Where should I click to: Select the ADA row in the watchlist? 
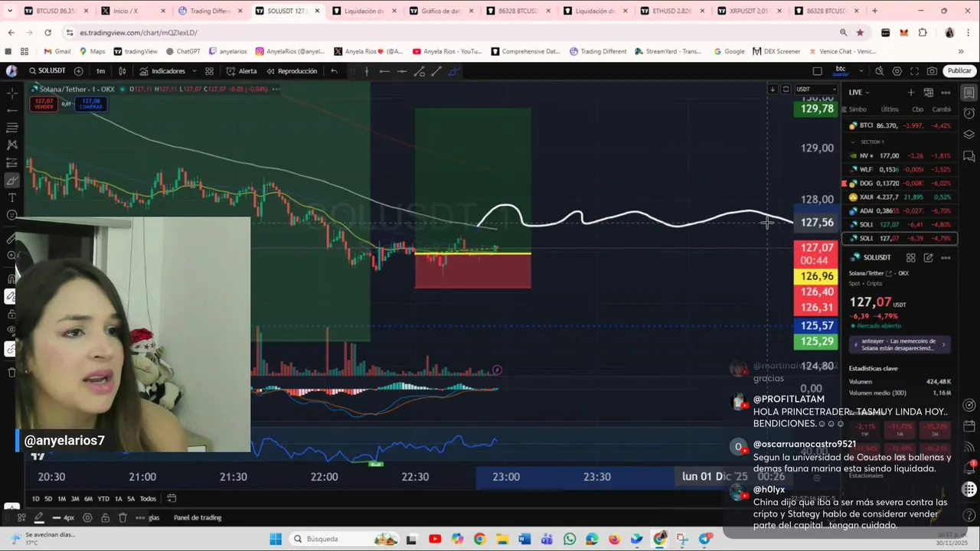900,210
